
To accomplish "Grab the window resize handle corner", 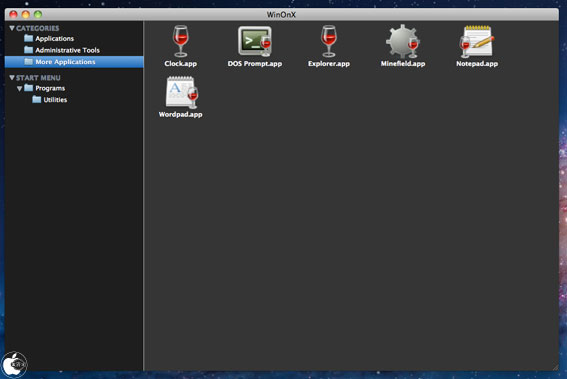I will click(555, 367).
